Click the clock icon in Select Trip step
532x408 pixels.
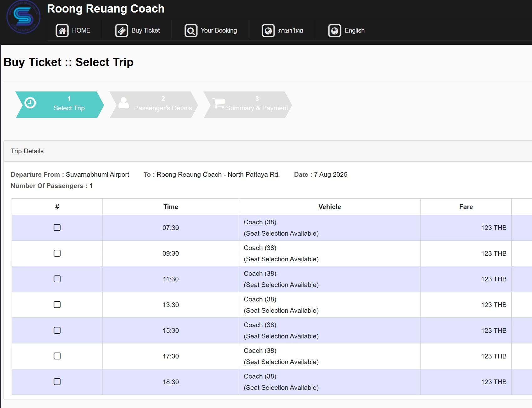click(30, 103)
